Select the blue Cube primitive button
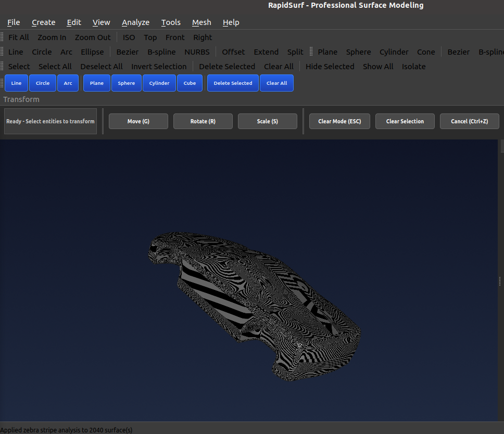The image size is (504, 434). pos(190,83)
